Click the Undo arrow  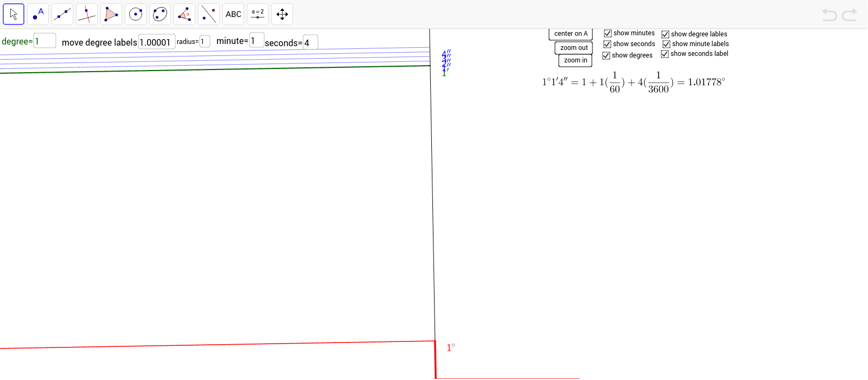click(x=829, y=15)
